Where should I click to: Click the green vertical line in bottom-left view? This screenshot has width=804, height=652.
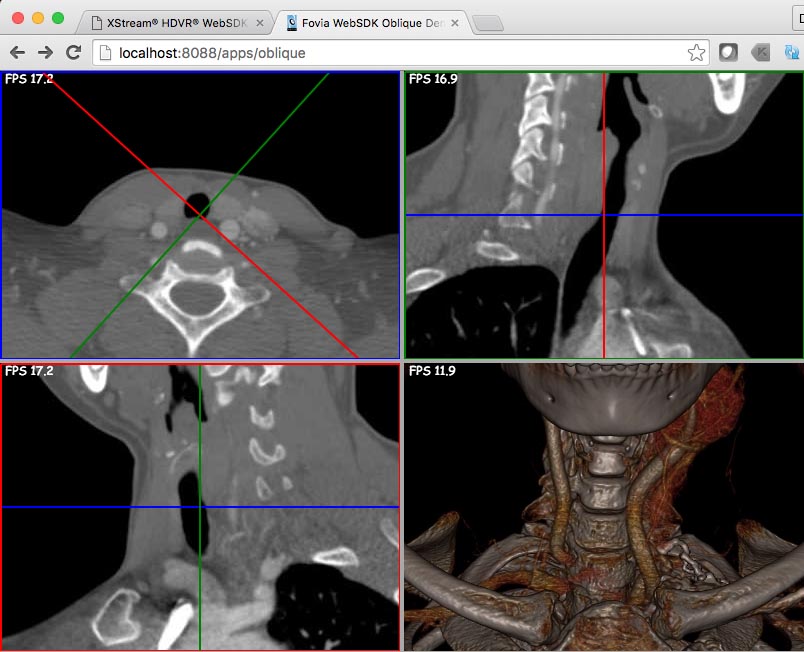201,580
